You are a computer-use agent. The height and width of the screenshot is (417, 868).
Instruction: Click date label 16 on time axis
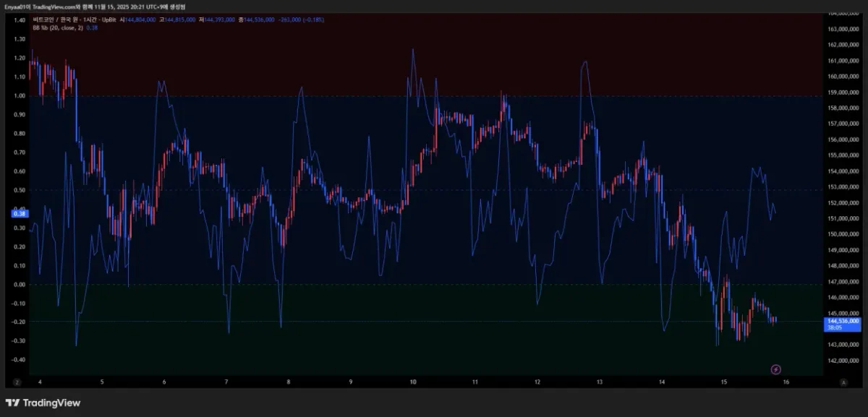pos(786,381)
